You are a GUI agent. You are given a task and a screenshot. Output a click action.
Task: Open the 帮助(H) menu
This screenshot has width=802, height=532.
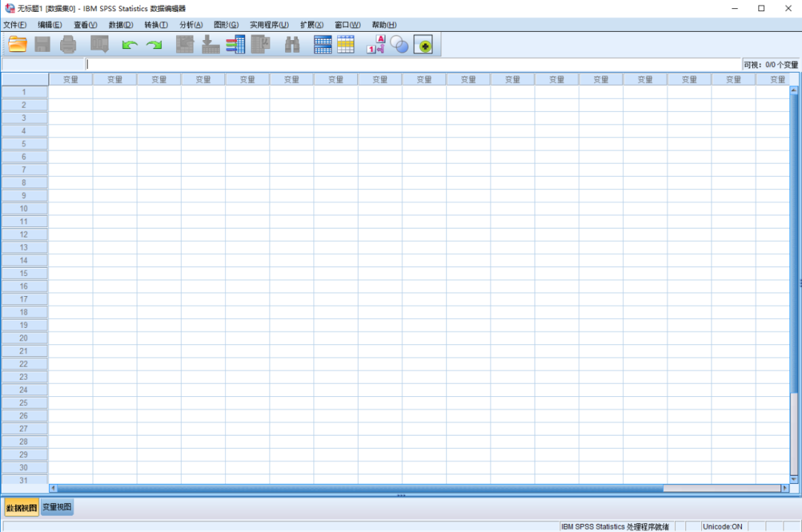tap(384, 24)
